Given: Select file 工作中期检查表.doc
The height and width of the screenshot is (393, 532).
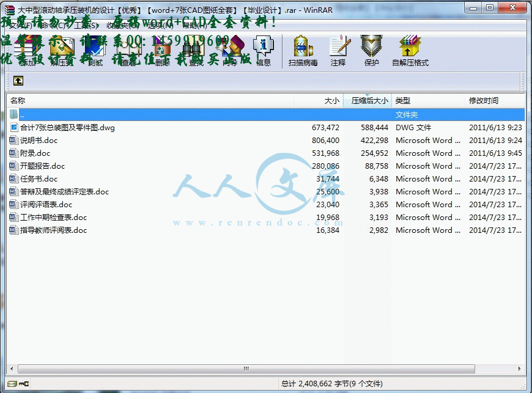Looking at the screenshot, I should click(54, 218).
